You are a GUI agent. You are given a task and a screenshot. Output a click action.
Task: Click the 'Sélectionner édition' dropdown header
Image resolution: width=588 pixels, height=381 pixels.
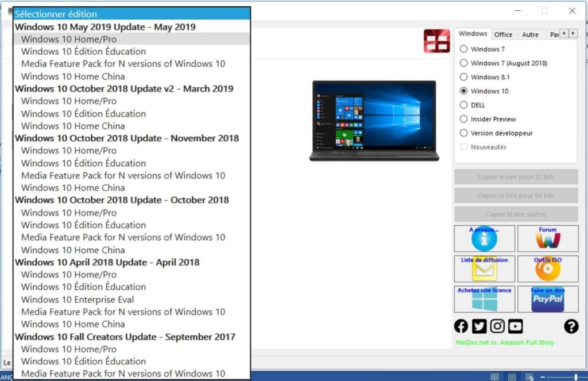pos(131,14)
